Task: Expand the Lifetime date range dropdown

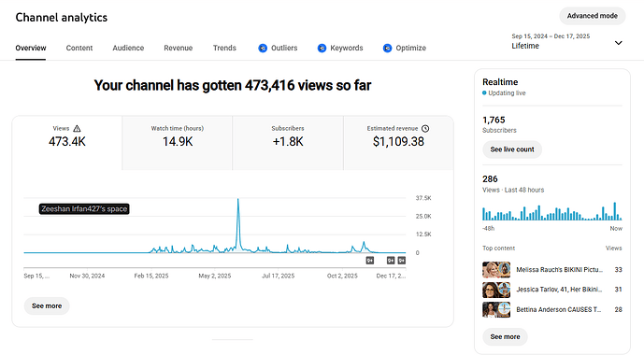Action: [x=618, y=43]
